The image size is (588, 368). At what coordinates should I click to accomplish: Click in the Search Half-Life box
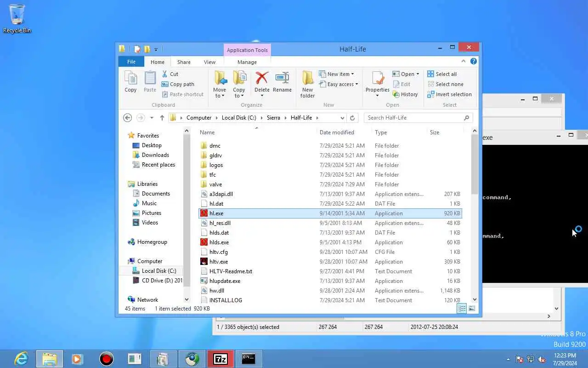point(413,118)
